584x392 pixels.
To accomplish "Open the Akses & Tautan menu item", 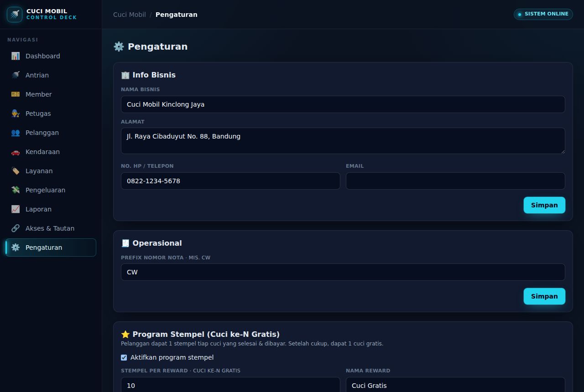I will (51, 228).
